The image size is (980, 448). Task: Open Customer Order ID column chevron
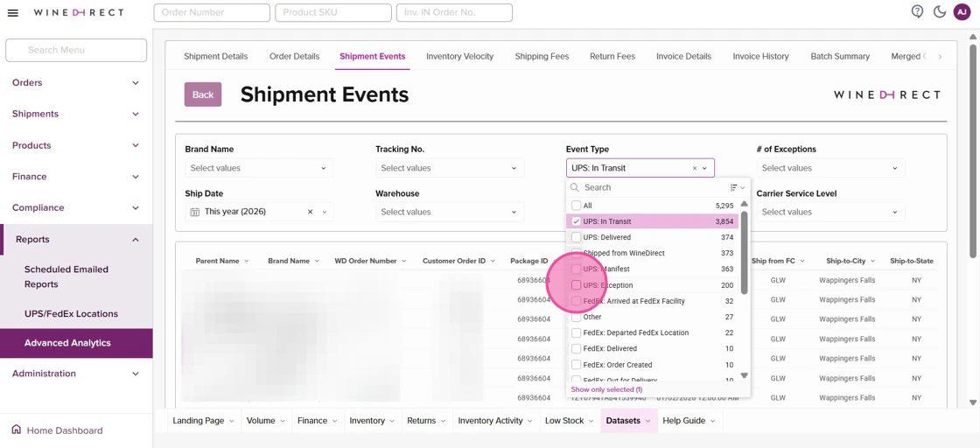(493, 261)
